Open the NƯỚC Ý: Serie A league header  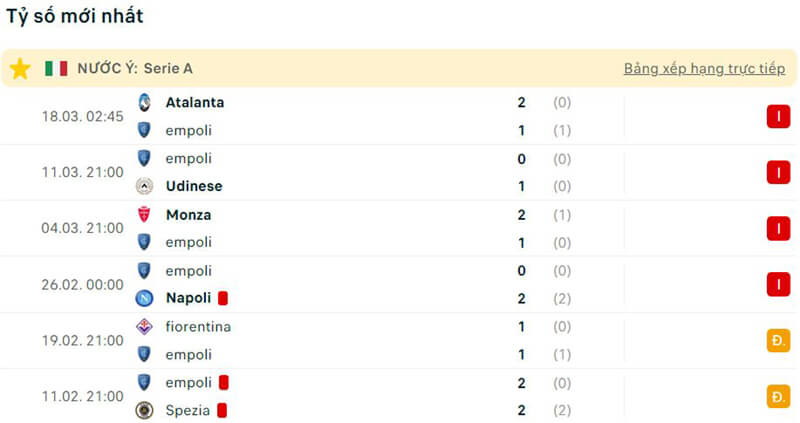(135, 69)
